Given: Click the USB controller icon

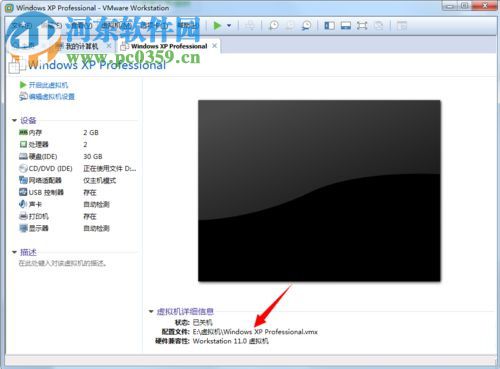Looking at the screenshot, I should [x=23, y=192].
